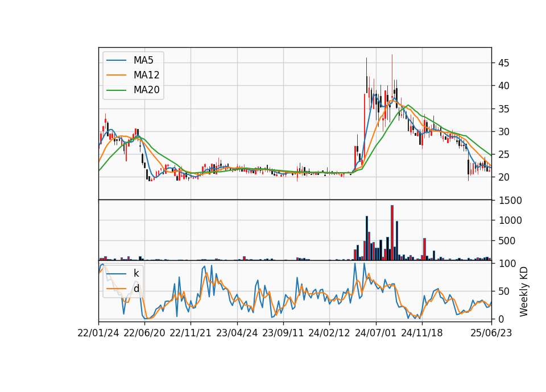Click the volume axis value 1500
The image size is (546, 392).
(510, 201)
